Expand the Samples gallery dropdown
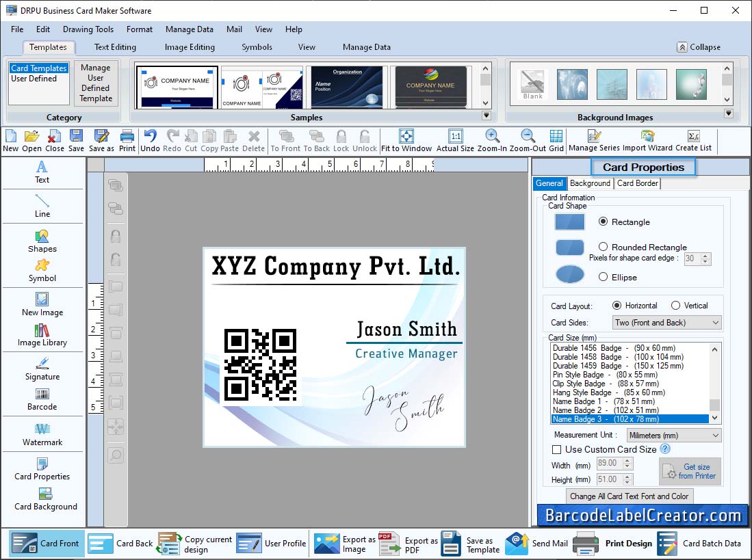Viewport: 752px width, 560px height. (486, 116)
